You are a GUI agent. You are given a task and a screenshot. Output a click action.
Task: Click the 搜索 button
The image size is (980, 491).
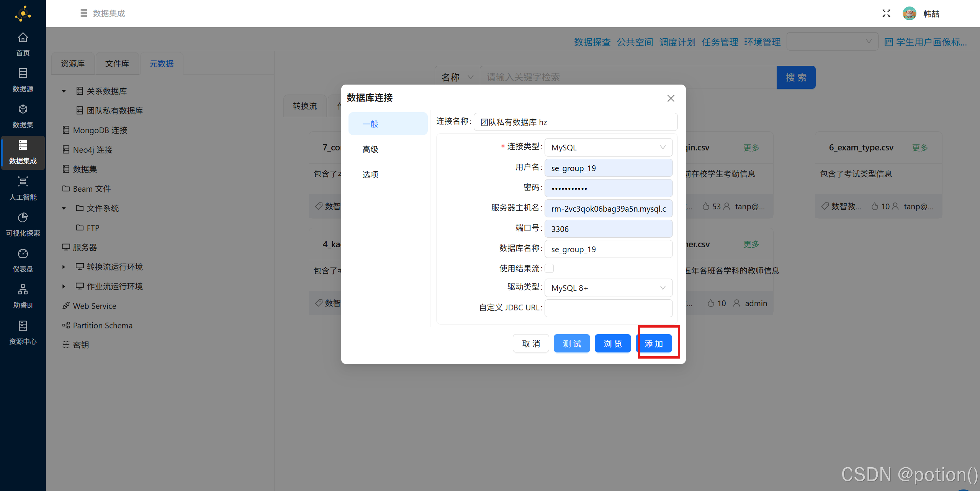(796, 77)
